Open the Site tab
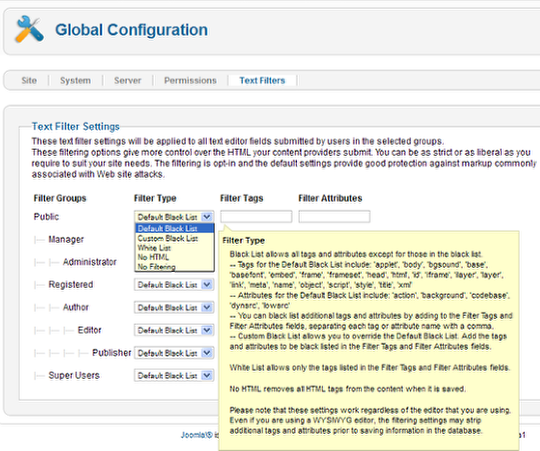The image size is (540, 451). (x=29, y=81)
